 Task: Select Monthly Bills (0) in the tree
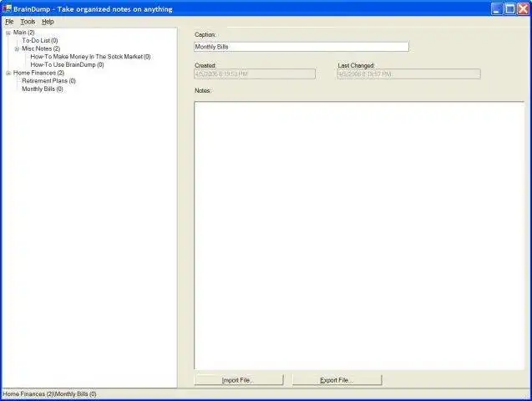43,89
